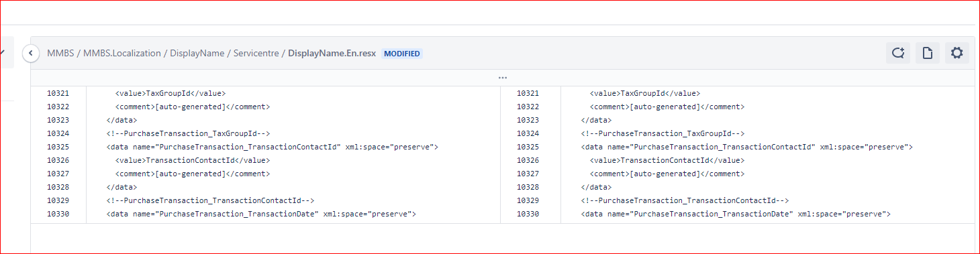Click PurchaseTransaction_TaxGroupId comment in right pane
This screenshot has width=980, height=254.
pos(663,133)
